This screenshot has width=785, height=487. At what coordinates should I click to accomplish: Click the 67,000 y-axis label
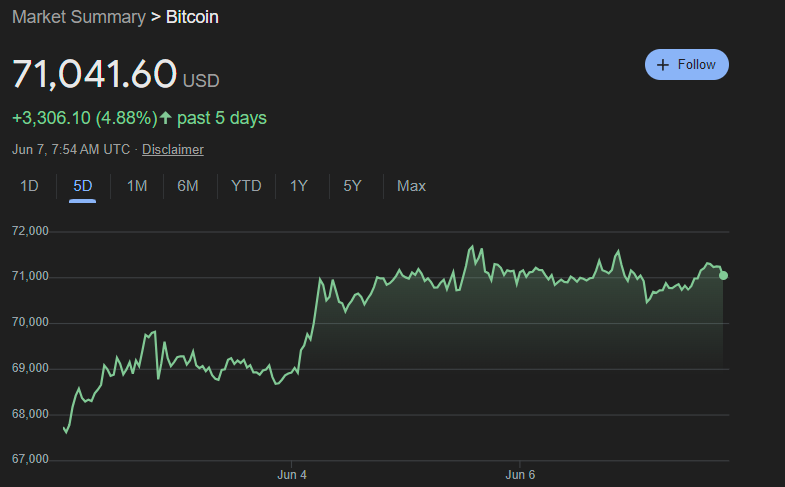[30, 459]
